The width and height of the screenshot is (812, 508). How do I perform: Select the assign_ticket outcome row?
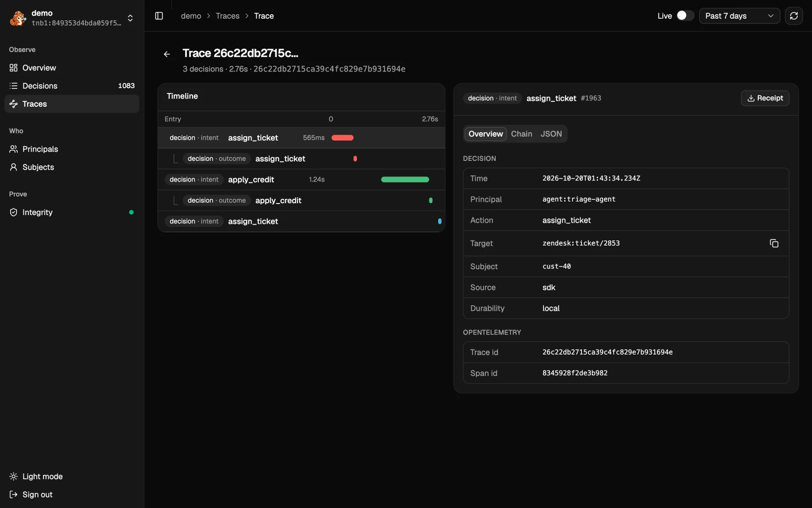(x=301, y=159)
